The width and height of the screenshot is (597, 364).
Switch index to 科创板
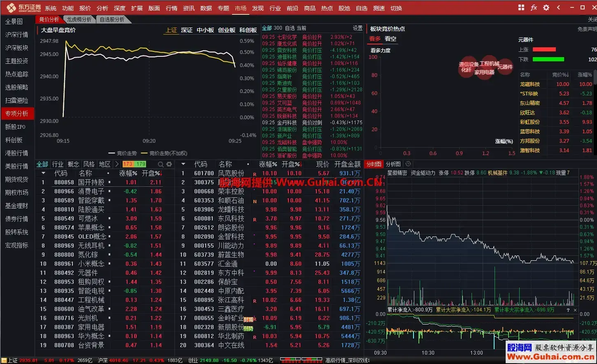(x=248, y=30)
